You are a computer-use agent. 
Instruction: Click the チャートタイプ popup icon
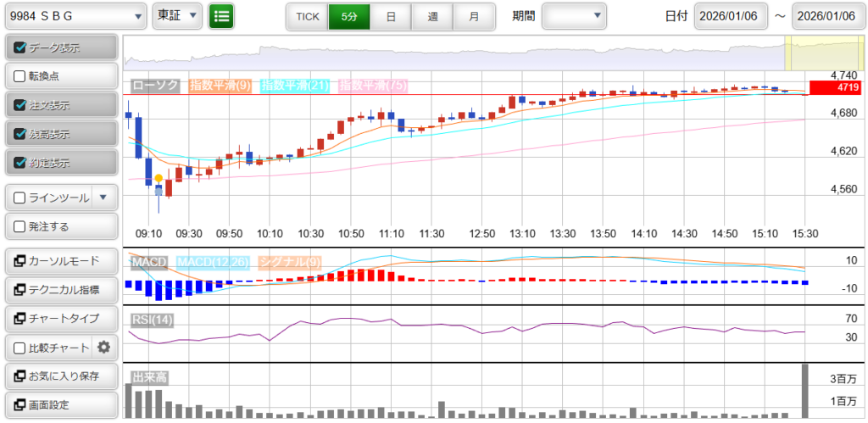click(20, 319)
